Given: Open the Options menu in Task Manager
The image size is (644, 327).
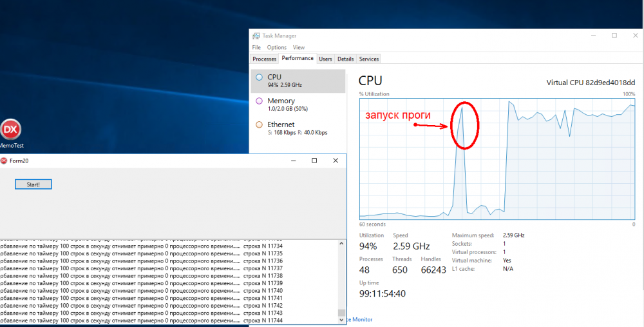Looking at the screenshot, I should click(x=276, y=47).
